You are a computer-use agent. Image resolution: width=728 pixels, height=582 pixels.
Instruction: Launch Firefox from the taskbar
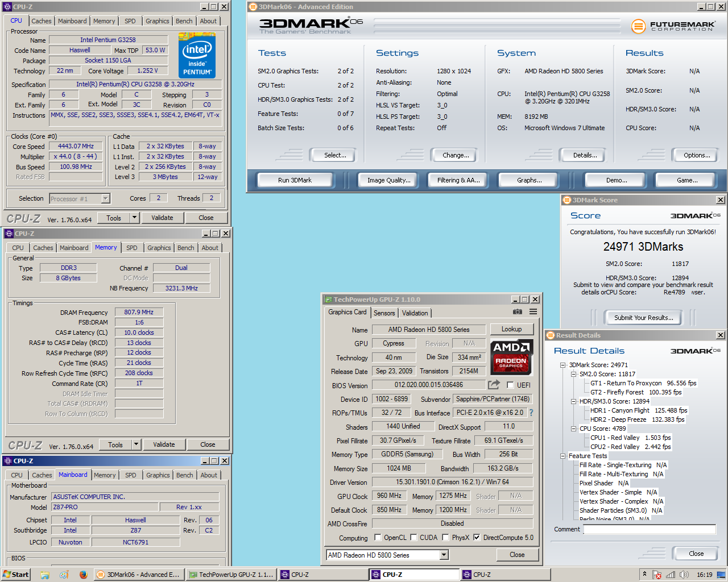click(83, 575)
